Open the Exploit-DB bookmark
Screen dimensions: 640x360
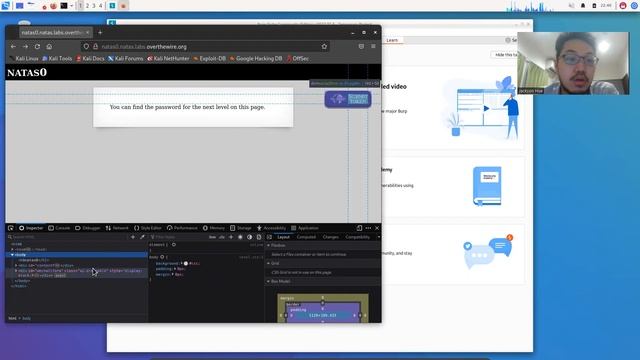pos(209,58)
